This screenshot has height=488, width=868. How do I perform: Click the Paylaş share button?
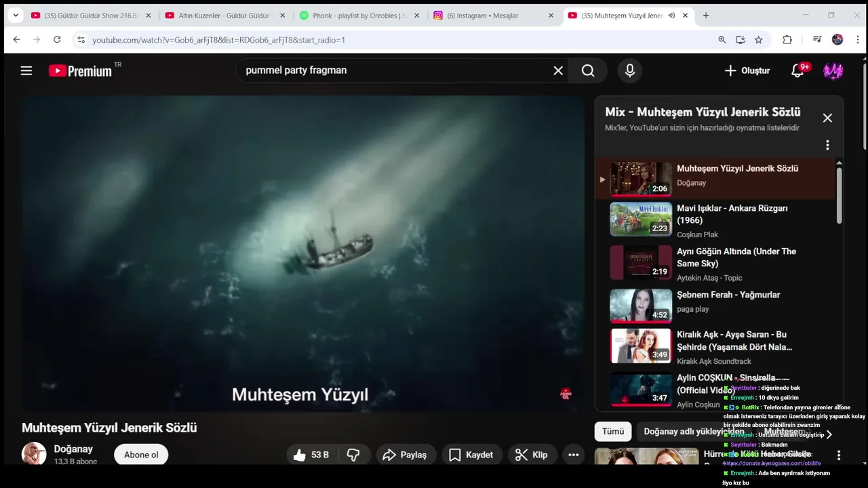(x=405, y=455)
